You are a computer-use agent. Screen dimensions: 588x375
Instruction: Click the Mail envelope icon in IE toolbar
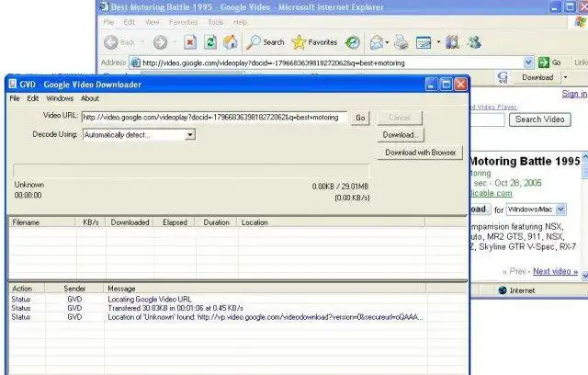pos(376,42)
